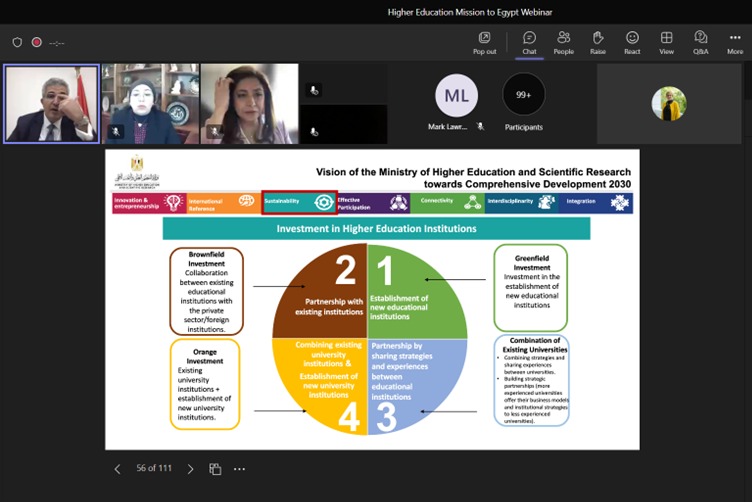The image size is (752, 502).
Task: Click the woman in hijab video tile
Action: point(149,104)
